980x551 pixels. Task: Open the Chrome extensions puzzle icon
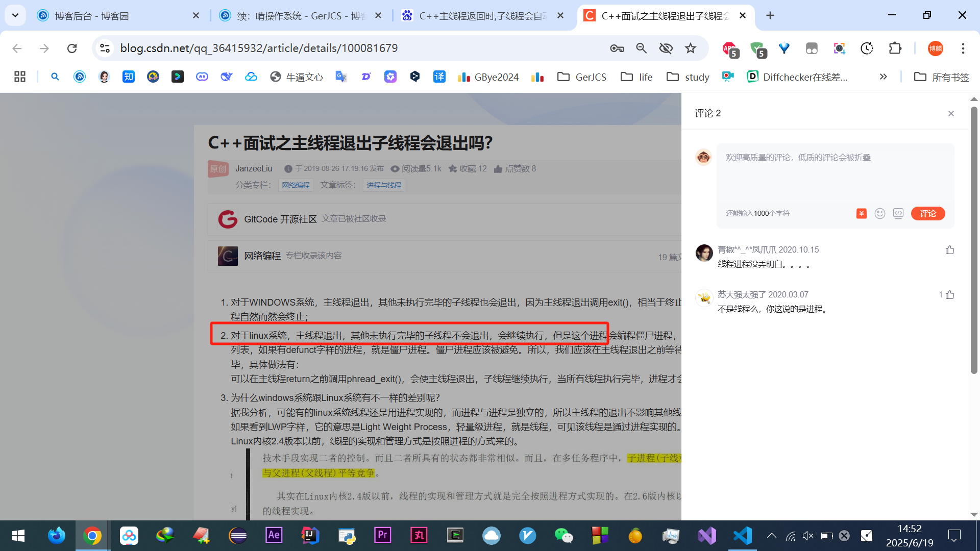[x=895, y=48]
